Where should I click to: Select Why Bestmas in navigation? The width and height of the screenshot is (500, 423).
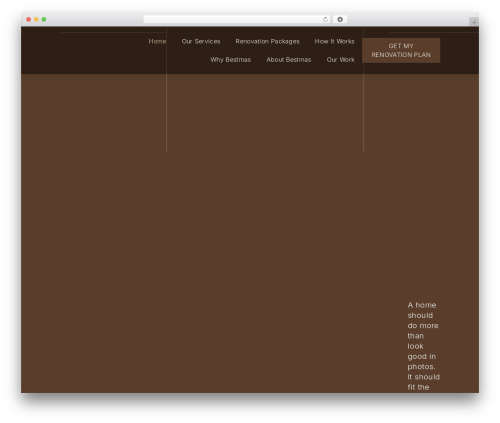pyautogui.click(x=230, y=60)
